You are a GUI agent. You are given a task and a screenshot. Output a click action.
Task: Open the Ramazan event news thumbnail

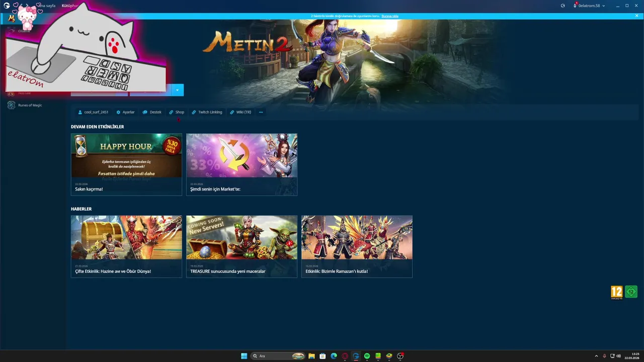click(357, 237)
